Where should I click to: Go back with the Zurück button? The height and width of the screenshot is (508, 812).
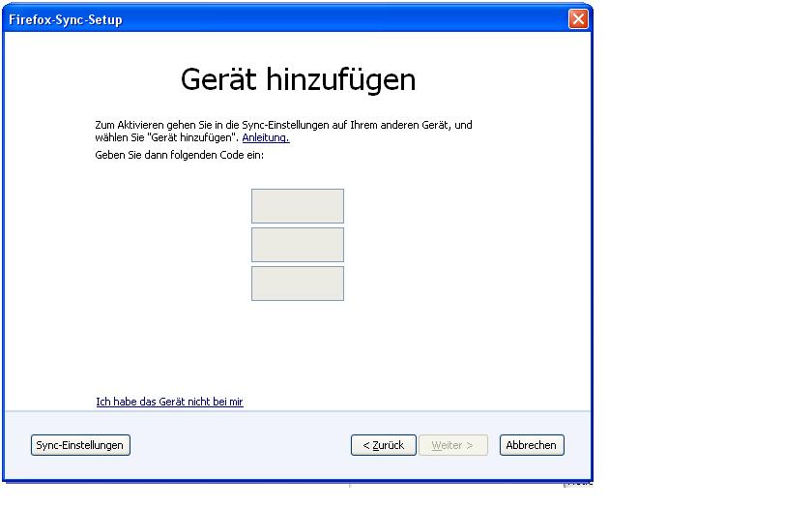(383, 445)
